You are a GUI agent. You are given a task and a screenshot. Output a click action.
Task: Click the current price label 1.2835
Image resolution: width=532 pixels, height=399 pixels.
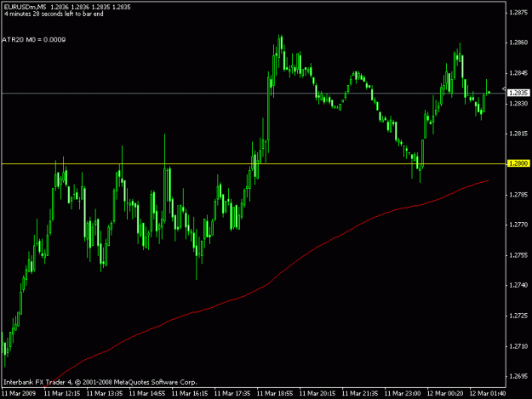coord(518,93)
